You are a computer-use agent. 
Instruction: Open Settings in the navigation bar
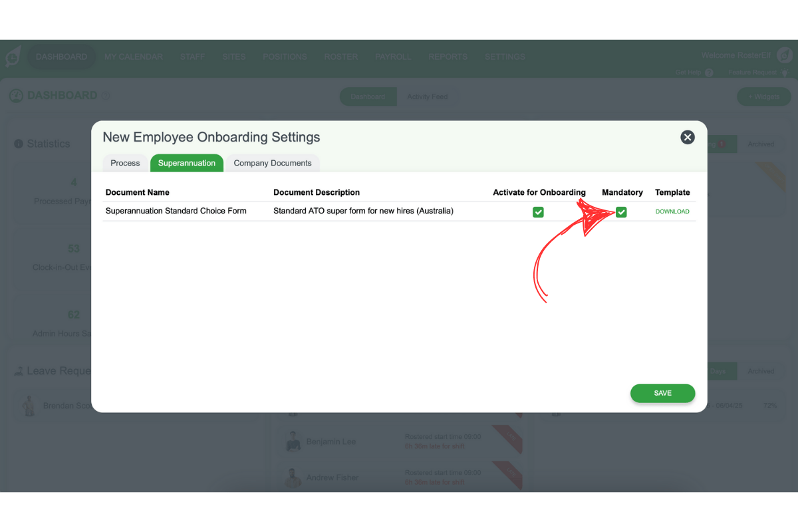[x=505, y=57]
